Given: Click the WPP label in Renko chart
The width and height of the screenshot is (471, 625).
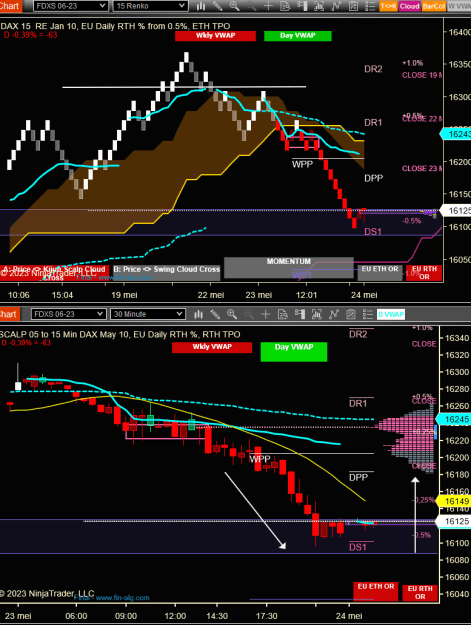Looking at the screenshot, I should 302,164.
